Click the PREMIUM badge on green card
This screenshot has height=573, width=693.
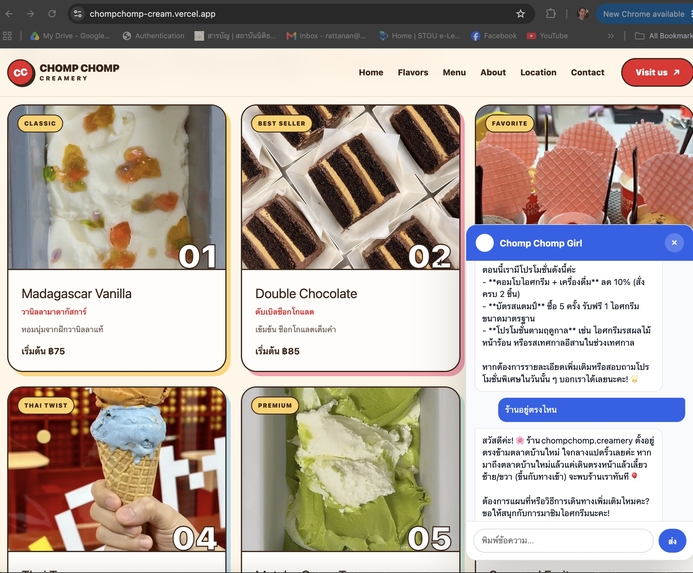pos(275,405)
